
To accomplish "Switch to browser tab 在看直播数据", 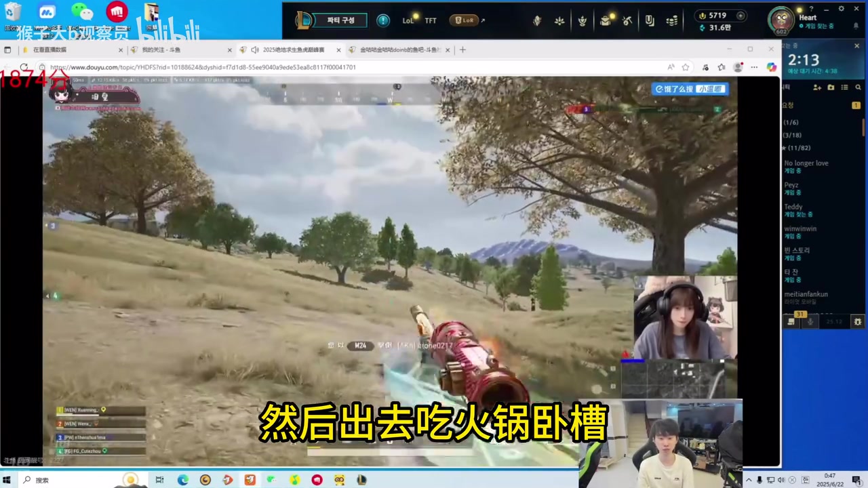I will click(71, 49).
